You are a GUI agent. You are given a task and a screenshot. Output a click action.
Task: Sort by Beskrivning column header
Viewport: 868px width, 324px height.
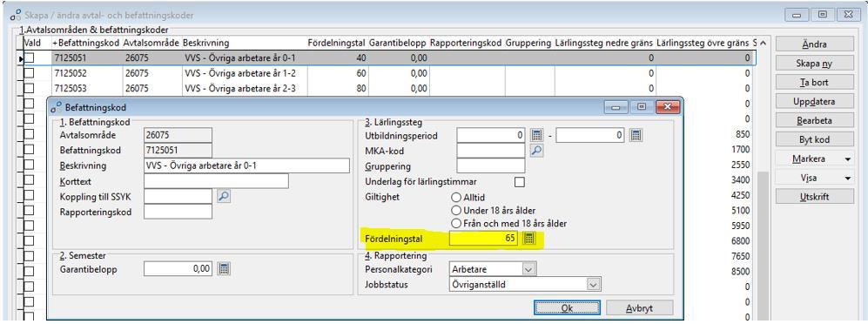click(244, 43)
